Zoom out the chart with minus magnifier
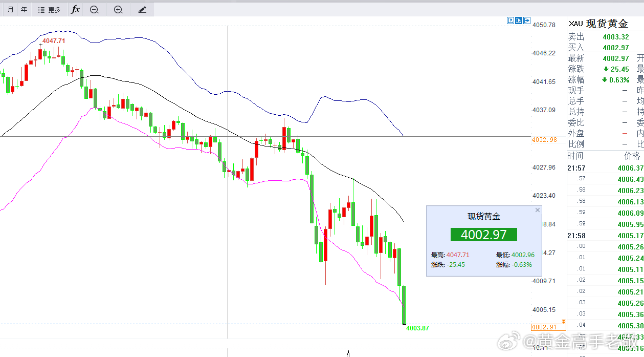 coord(94,9)
